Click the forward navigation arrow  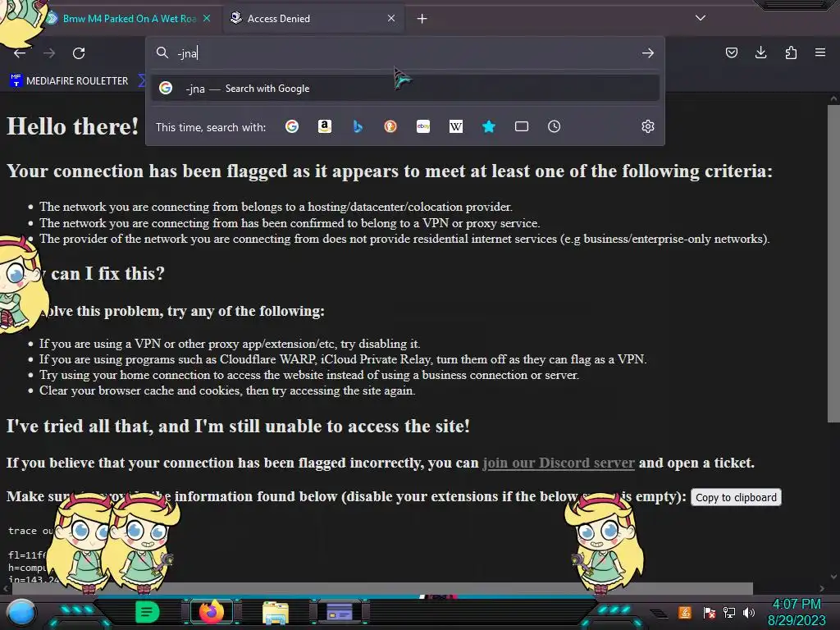coord(49,53)
